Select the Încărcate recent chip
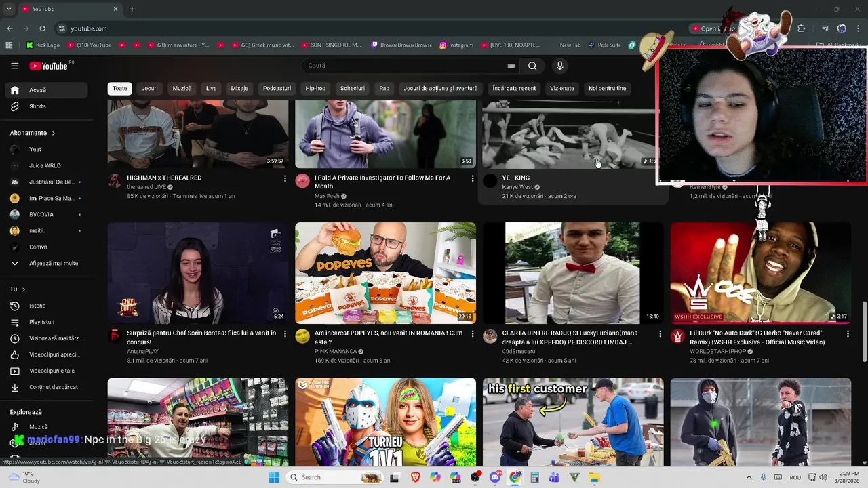Screen dimensions: 868x488 click(x=514, y=88)
